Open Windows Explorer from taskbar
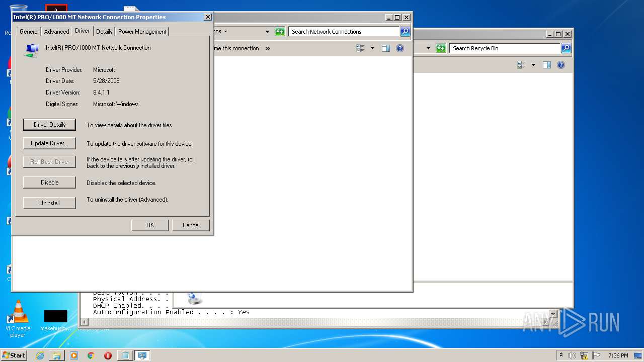644x362 pixels. (x=57, y=355)
